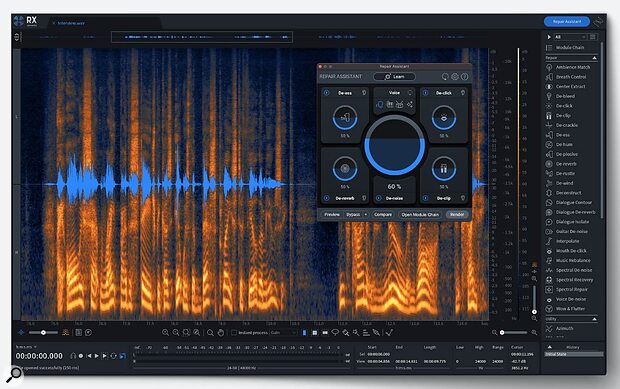
Task: Collapse the Repair module category
Action: pos(594,58)
